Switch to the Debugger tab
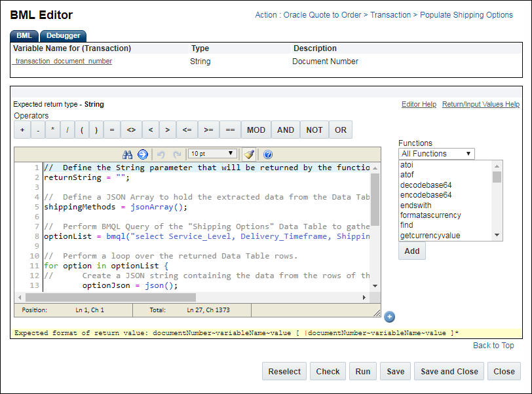 pyautogui.click(x=62, y=36)
